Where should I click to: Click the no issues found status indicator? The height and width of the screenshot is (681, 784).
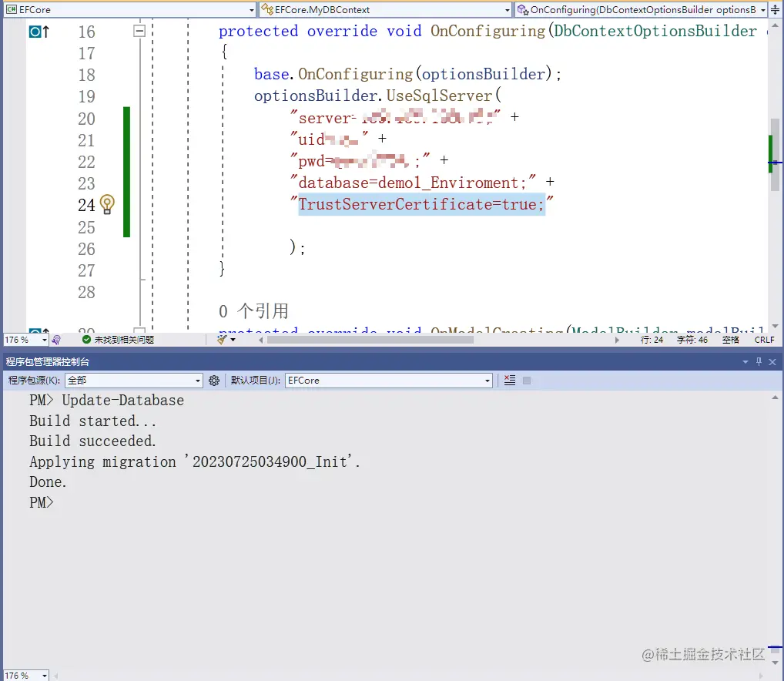(118, 340)
